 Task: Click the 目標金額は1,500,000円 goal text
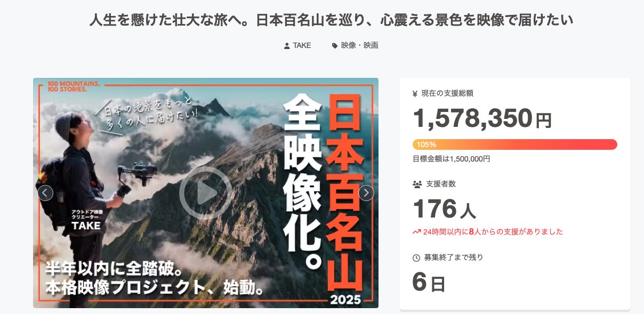tap(452, 159)
